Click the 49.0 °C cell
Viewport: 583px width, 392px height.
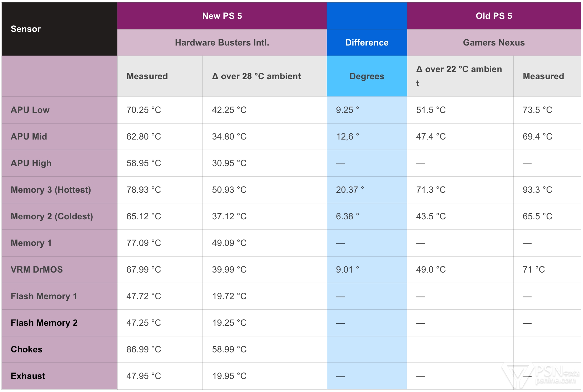[460, 270]
